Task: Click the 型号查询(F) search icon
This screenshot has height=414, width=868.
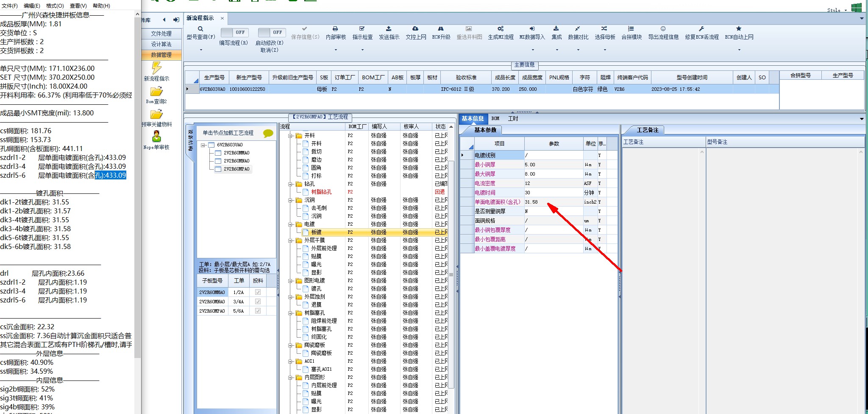Action: 200,29
